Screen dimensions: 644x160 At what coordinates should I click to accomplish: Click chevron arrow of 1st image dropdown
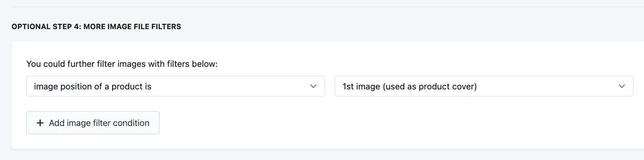(622, 87)
